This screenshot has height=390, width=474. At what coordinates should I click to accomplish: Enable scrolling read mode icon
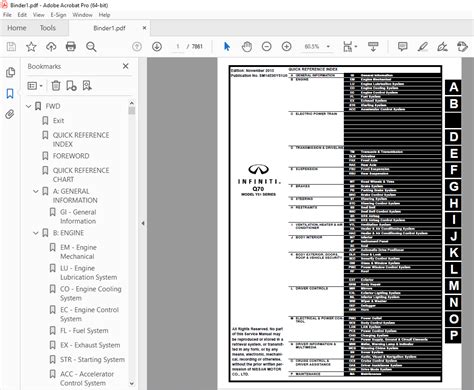click(373, 47)
